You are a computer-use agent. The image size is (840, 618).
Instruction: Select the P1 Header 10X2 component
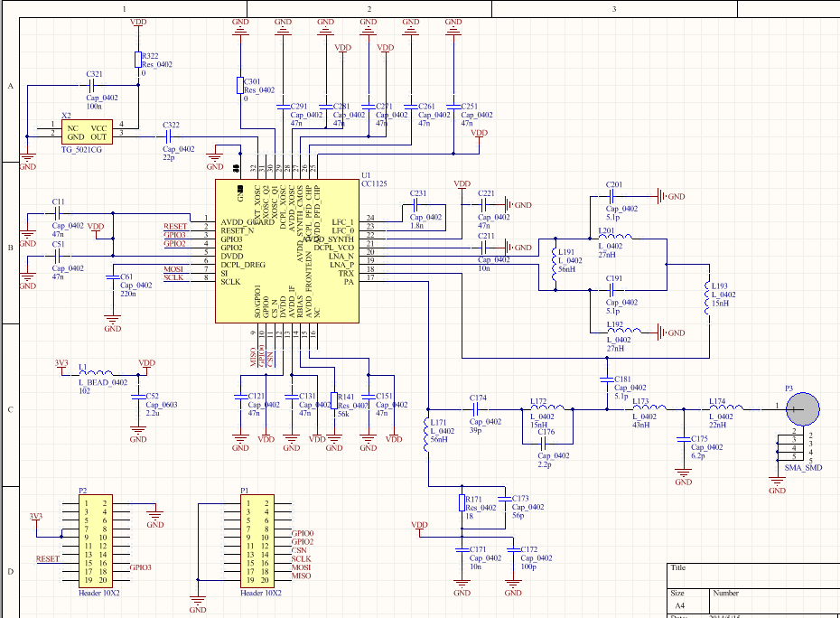257,541
